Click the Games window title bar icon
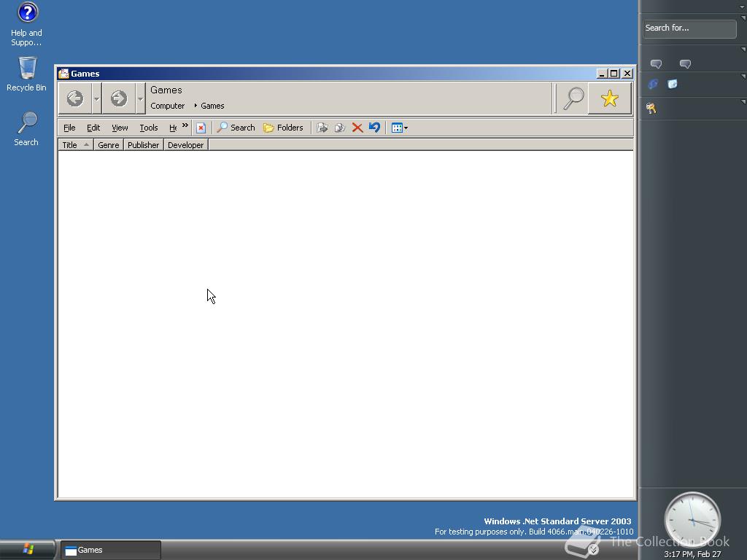747x560 pixels. click(x=64, y=74)
